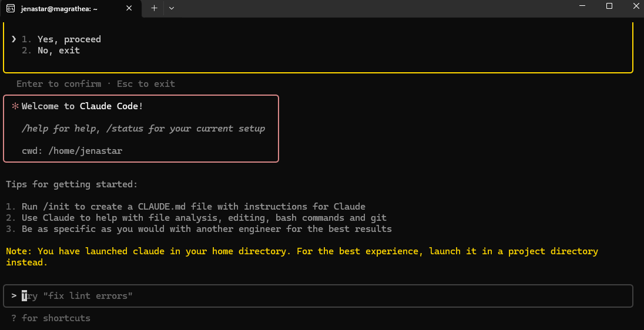
Task: Click the selection arrow beside option 1
Action: click(x=14, y=39)
